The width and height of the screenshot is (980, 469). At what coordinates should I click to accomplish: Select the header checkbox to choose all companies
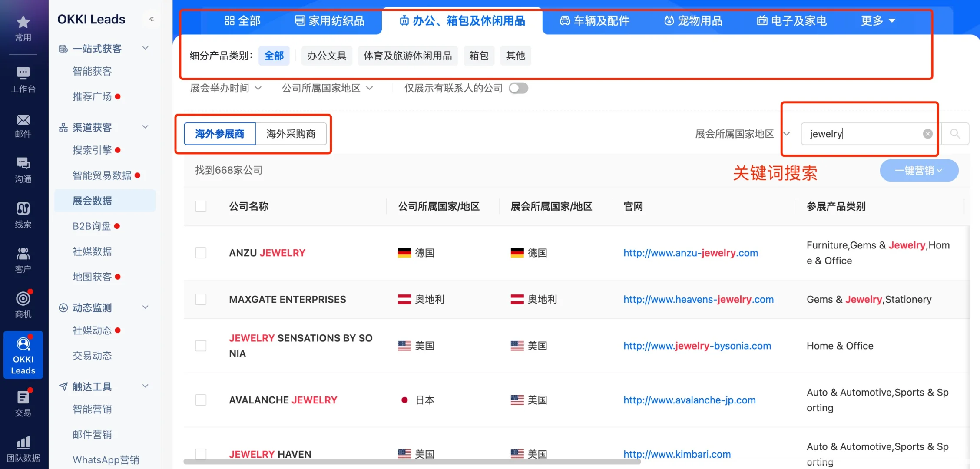tap(200, 206)
